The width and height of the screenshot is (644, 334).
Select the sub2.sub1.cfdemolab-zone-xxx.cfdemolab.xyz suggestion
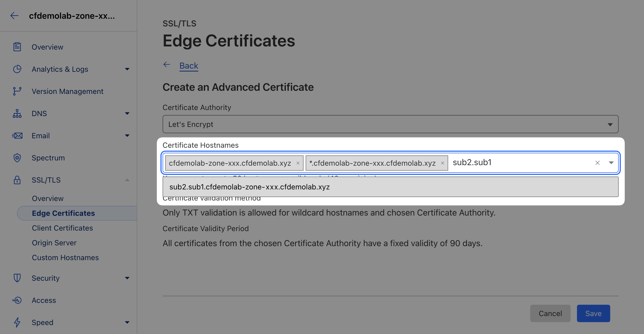(390, 187)
